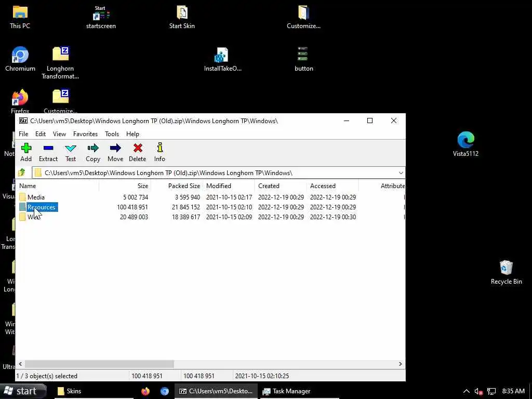The height and width of the screenshot is (399, 532).
Task: Click the Extract toolbar icon
Action: click(x=48, y=152)
